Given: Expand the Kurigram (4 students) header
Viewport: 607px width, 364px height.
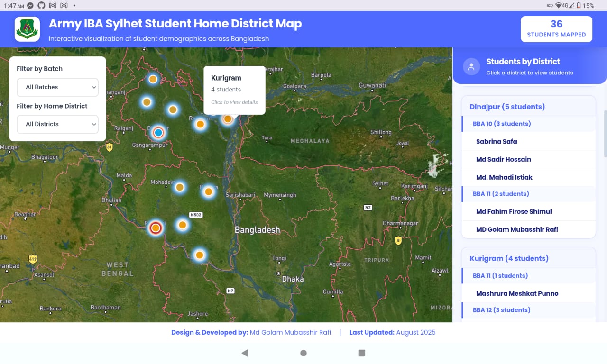Looking at the screenshot, I should click(509, 258).
